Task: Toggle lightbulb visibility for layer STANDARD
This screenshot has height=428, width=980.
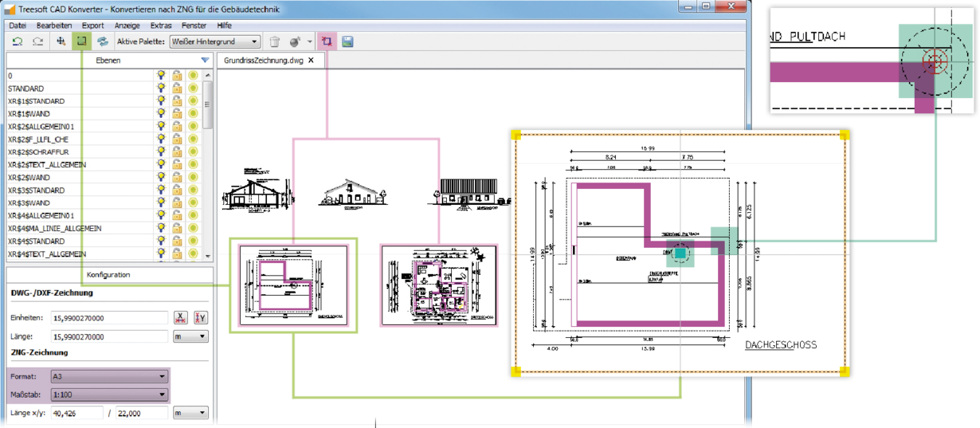Action: (x=161, y=88)
